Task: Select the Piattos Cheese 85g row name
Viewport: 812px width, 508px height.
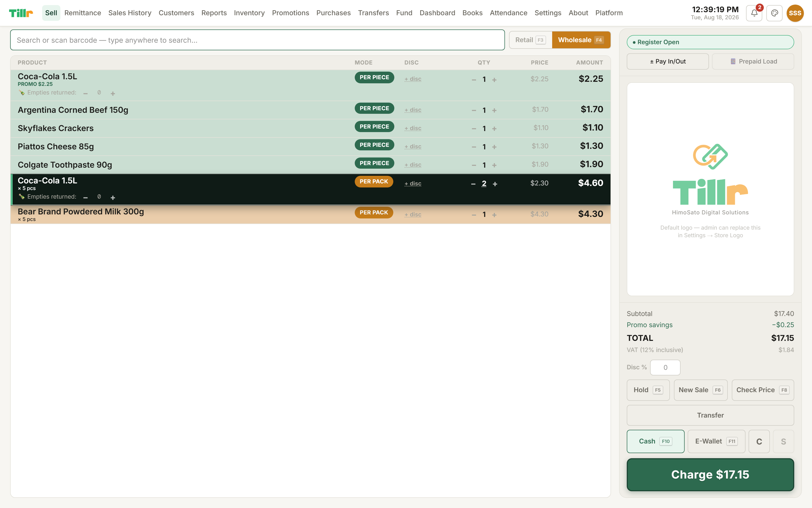Action: (56, 147)
